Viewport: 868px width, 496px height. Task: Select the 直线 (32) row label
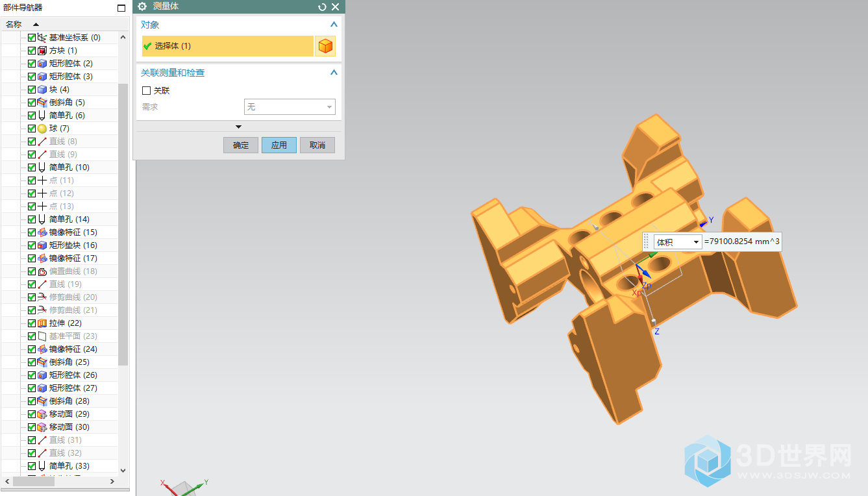click(x=66, y=453)
